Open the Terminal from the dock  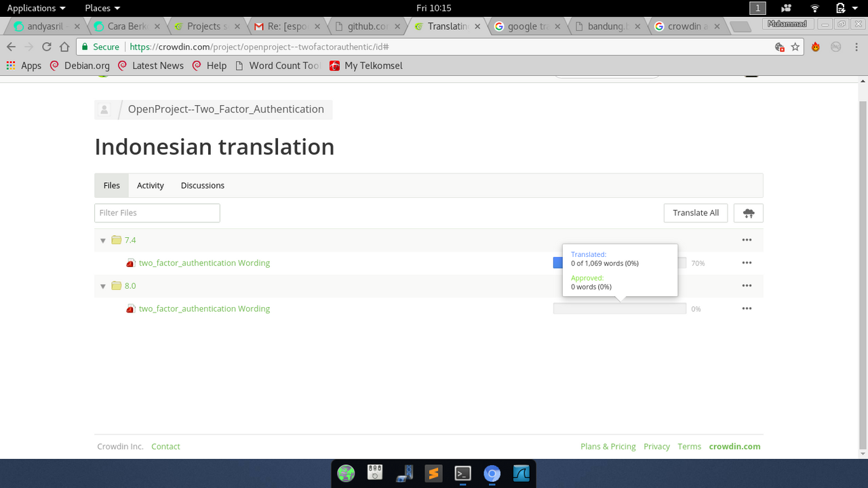(463, 473)
